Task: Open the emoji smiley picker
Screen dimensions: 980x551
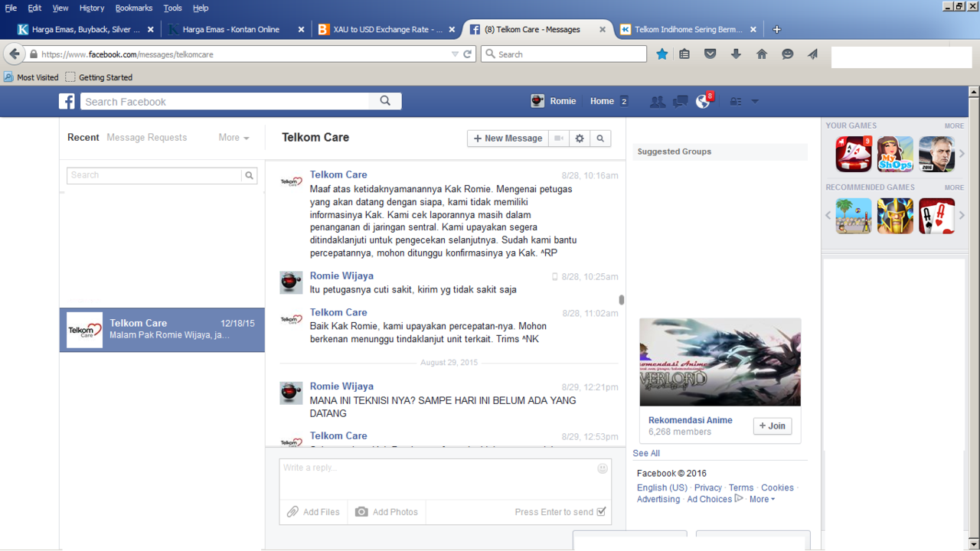Action: click(x=603, y=468)
